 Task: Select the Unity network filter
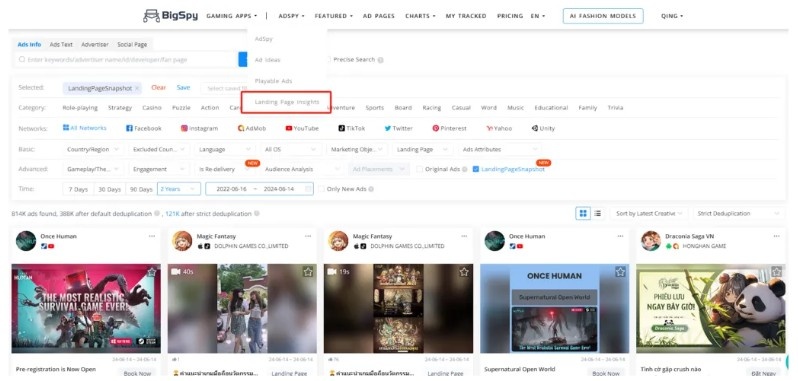click(x=543, y=128)
